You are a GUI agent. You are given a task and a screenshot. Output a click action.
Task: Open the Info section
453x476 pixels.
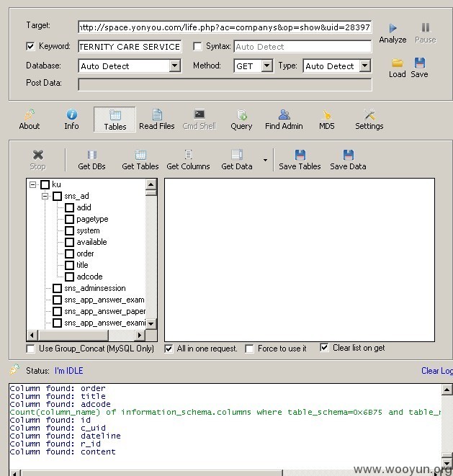(x=71, y=120)
